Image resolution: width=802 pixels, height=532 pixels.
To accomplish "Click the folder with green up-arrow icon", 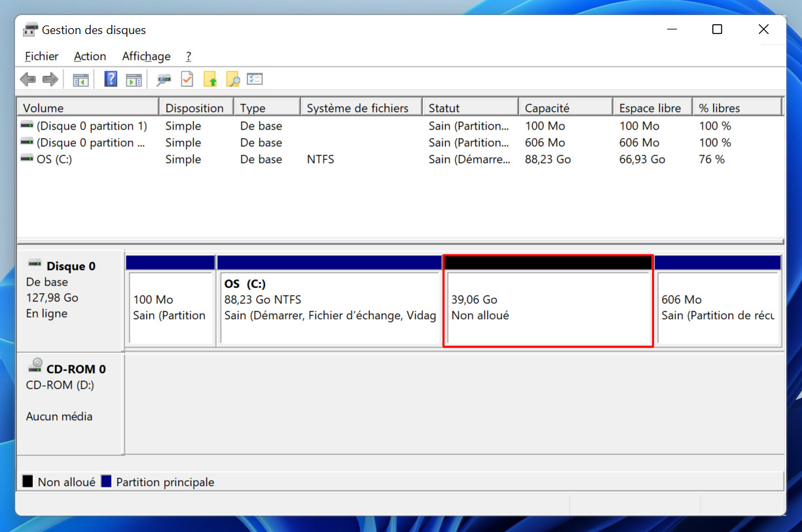I will (210, 80).
